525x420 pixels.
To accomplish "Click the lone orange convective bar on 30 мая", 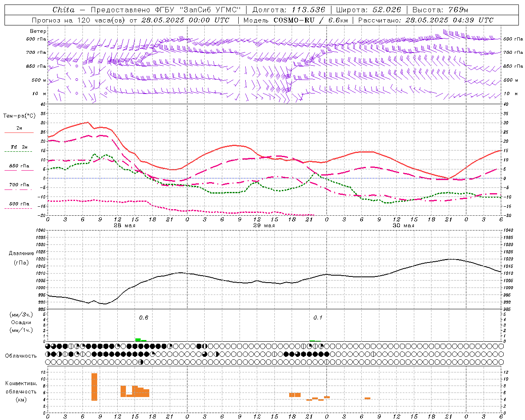I will (x=367, y=398).
